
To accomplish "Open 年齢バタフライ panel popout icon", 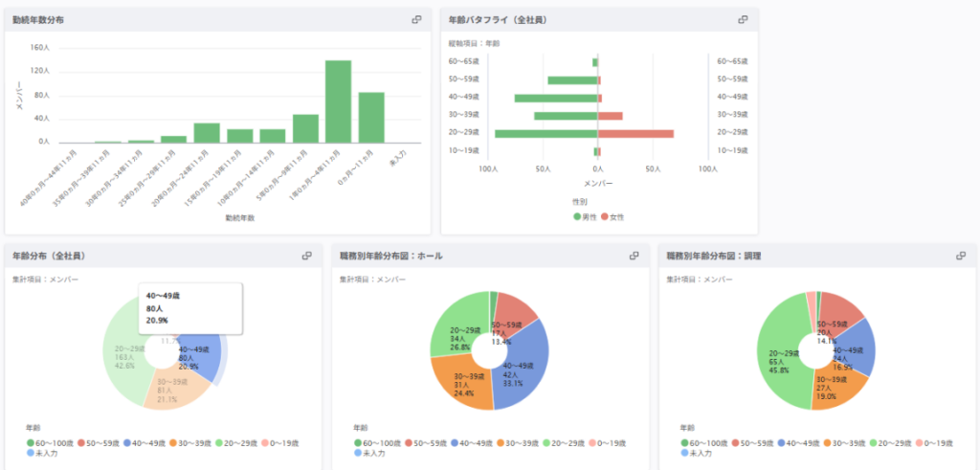I will (743, 19).
